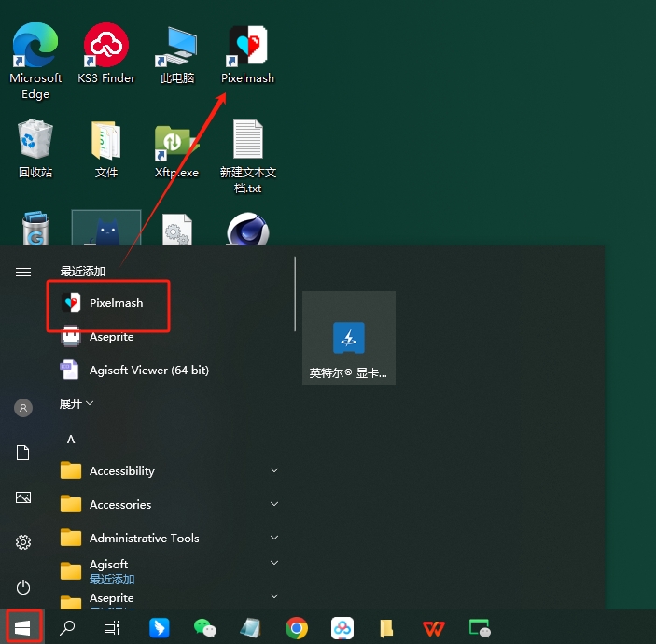The image size is (656, 644).
Task: Open File Explorer from the taskbar
Action: 386,628
